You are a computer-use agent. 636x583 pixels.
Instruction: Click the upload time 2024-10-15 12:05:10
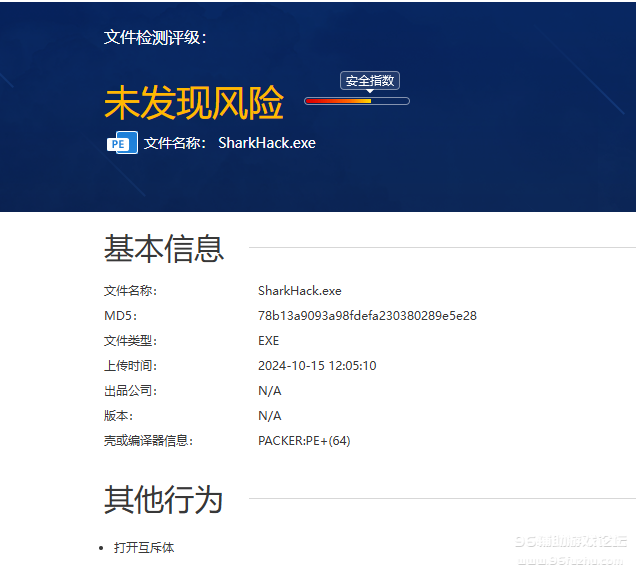tap(317, 366)
